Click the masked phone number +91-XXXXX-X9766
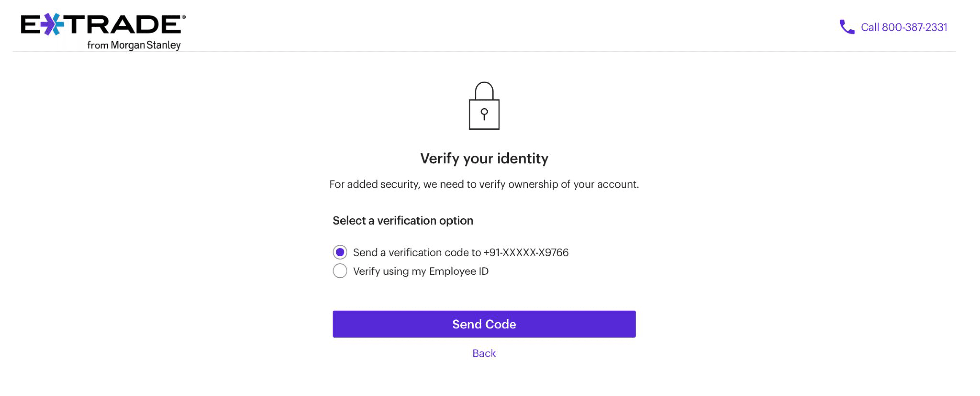Image resolution: width=980 pixels, height=396 pixels. tap(526, 252)
